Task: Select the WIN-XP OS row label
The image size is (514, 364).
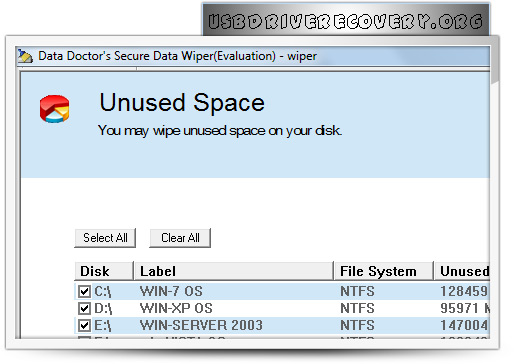Action: click(x=176, y=308)
